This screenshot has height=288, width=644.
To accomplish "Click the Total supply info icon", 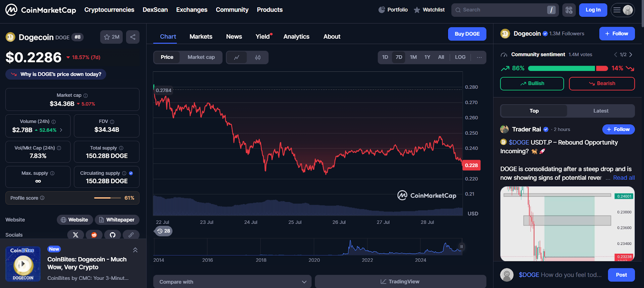I will (x=121, y=148).
